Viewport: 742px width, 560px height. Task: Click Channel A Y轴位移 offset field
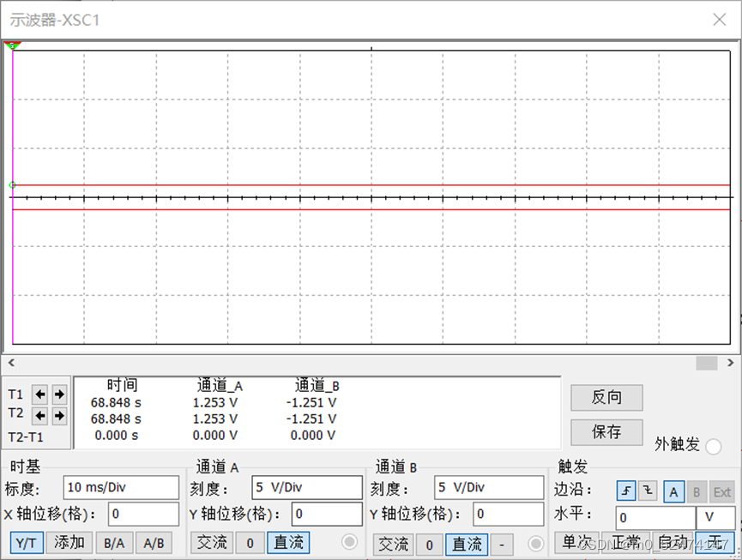[327, 515]
